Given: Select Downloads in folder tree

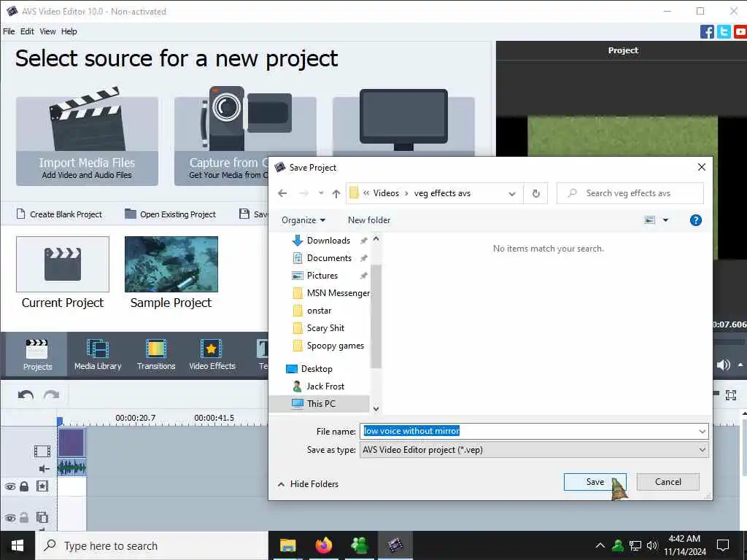Looking at the screenshot, I should (x=328, y=241).
